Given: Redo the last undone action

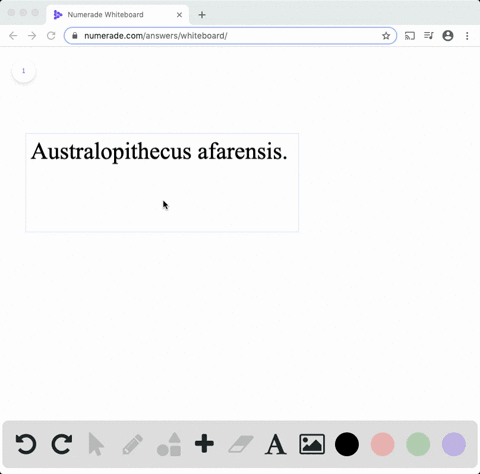Looking at the screenshot, I should click(x=62, y=444).
